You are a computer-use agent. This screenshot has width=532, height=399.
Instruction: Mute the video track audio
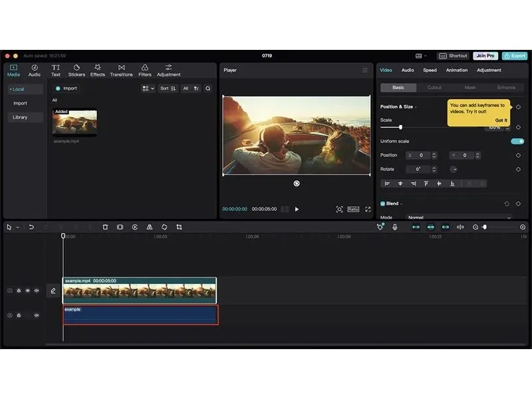click(37, 291)
